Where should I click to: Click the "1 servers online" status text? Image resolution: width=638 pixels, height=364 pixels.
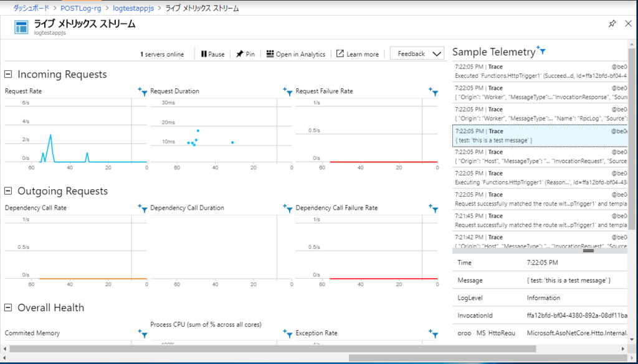click(162, 54)
